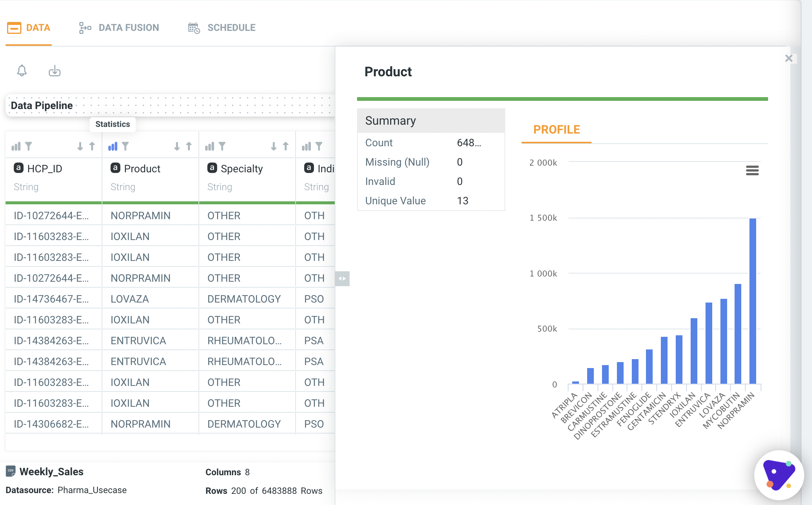Select the LOVAZA cell in Product column
This screenshot has width=812, height=505.
tap(130, 299)
